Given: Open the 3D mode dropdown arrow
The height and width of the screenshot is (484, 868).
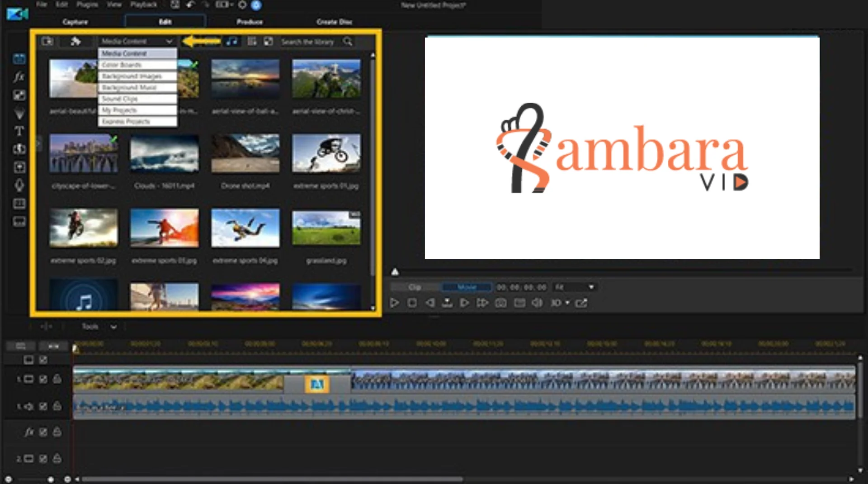Looking at the screenshot, I should [x=567, y=303].
